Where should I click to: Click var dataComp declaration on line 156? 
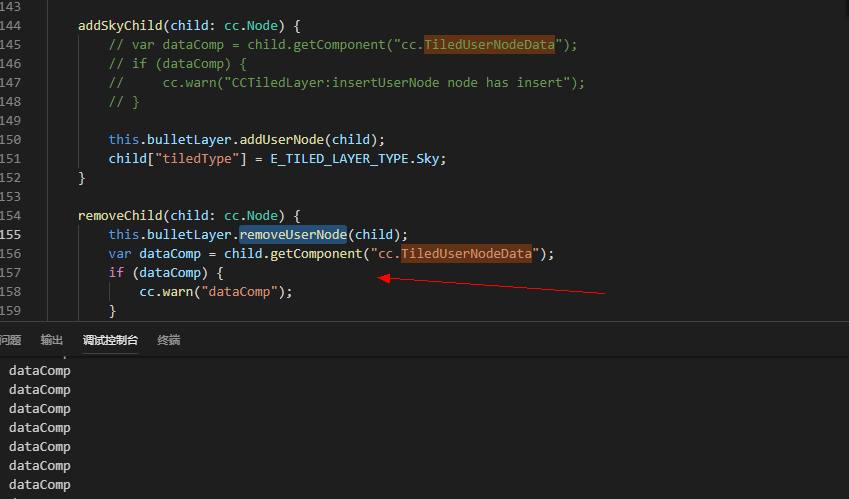point(154,253)
